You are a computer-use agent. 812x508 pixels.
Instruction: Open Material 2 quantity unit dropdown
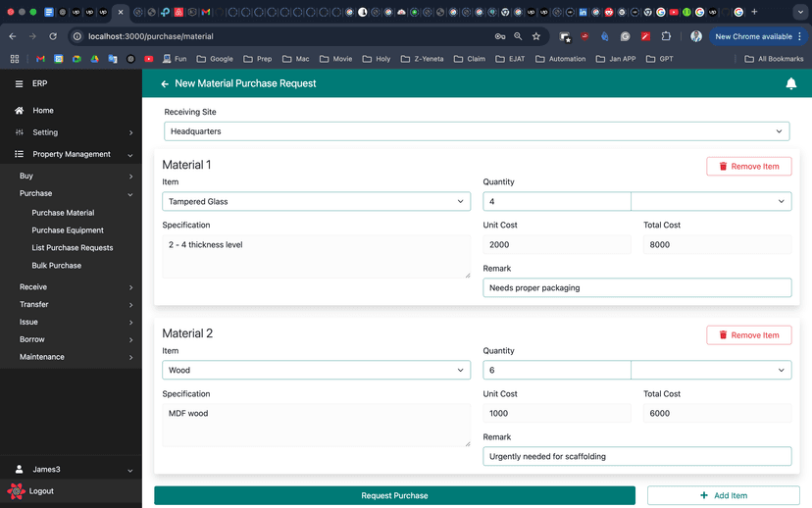pos(711,370)
